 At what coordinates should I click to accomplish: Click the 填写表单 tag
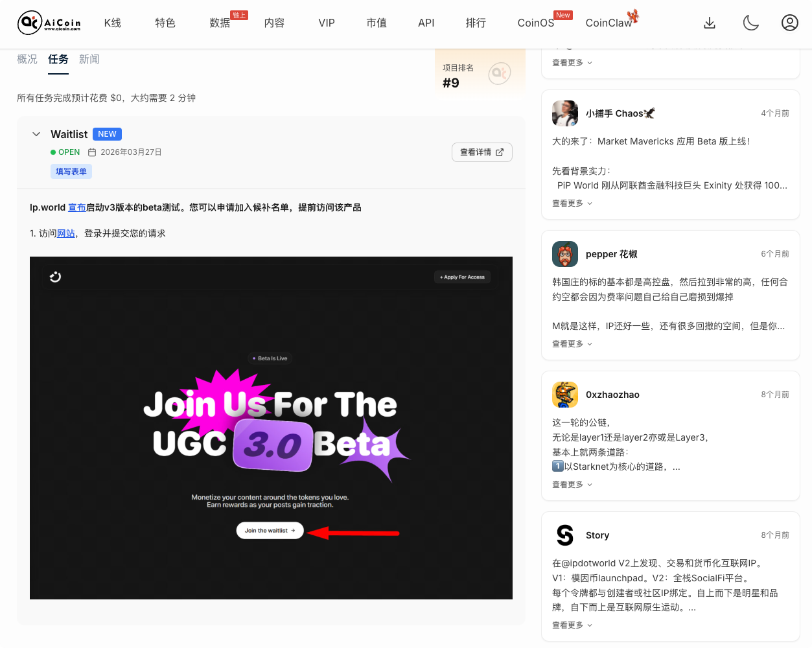(71, 170)
